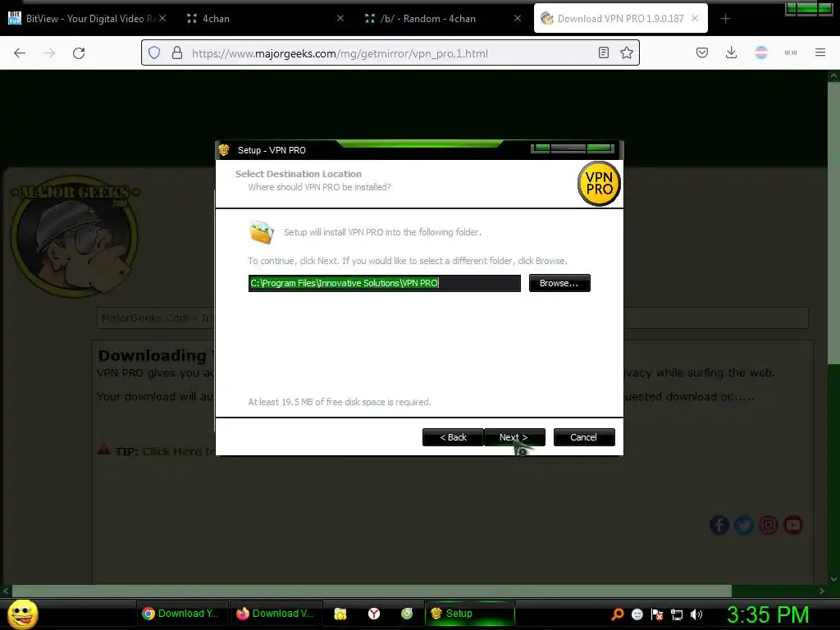This screenshot has height=630, width=840.
Task: Click the site security padlock icon
Action: tap(177, 52)
